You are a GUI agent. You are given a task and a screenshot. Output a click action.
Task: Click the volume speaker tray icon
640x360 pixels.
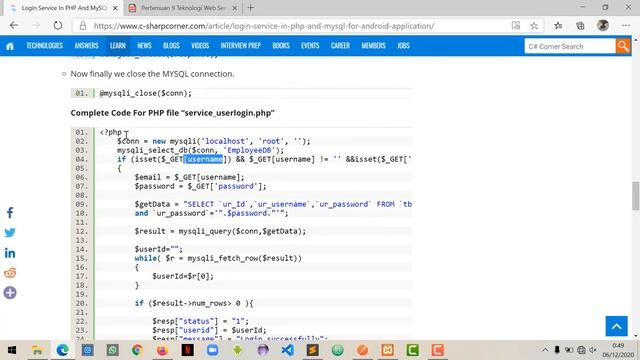point(593,350)
